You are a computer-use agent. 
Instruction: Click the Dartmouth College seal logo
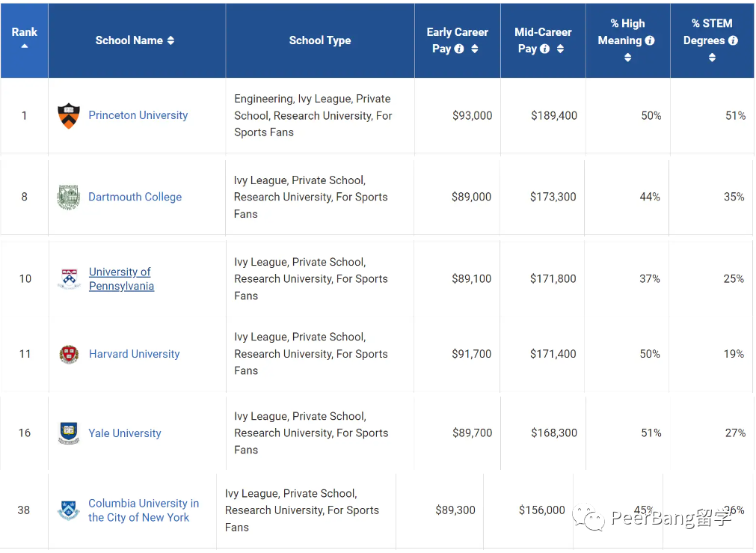coord(68,197)
